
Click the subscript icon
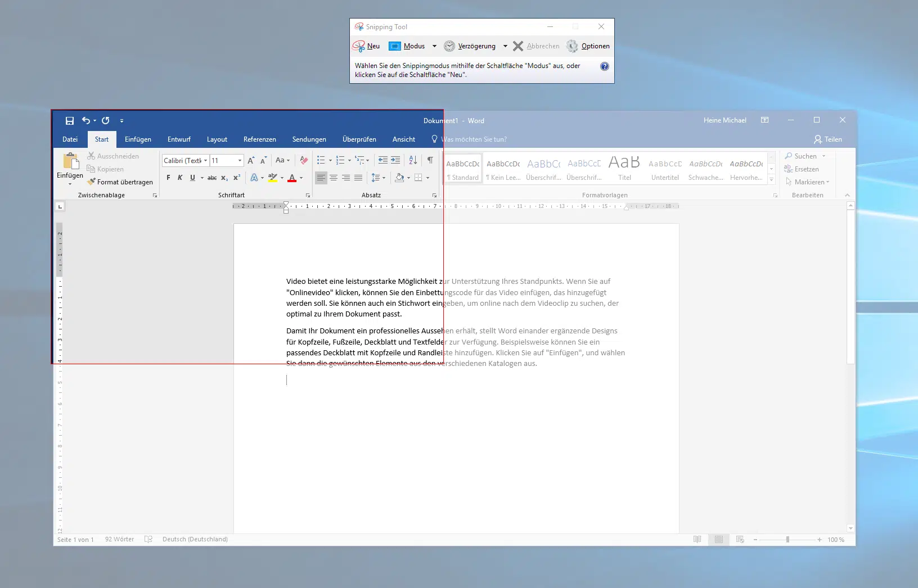pos(224,178)
